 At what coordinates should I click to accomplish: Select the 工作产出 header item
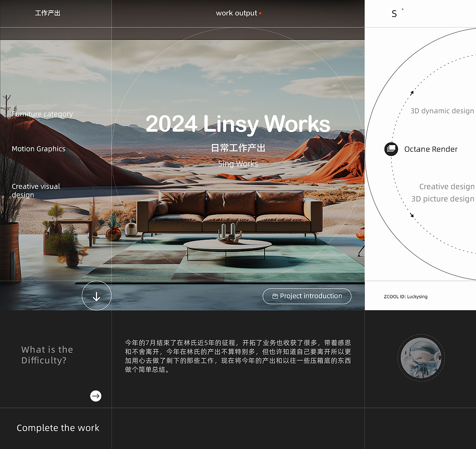click(48, 13)
